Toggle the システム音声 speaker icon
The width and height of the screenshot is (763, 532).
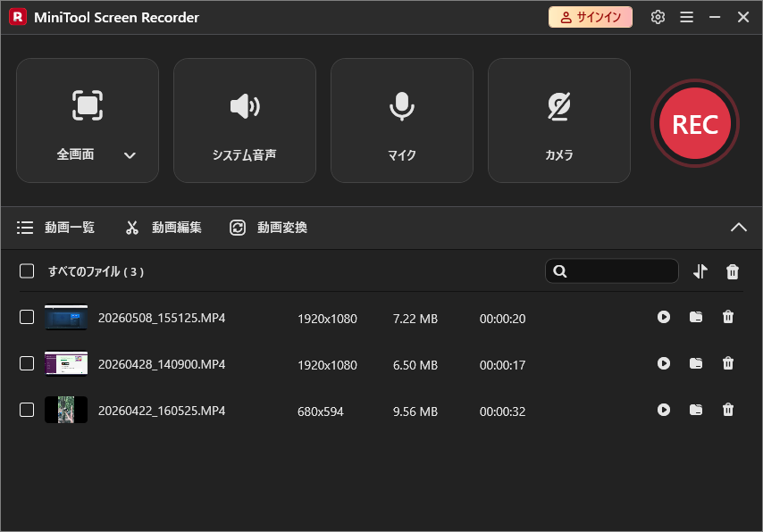[245, 106]
